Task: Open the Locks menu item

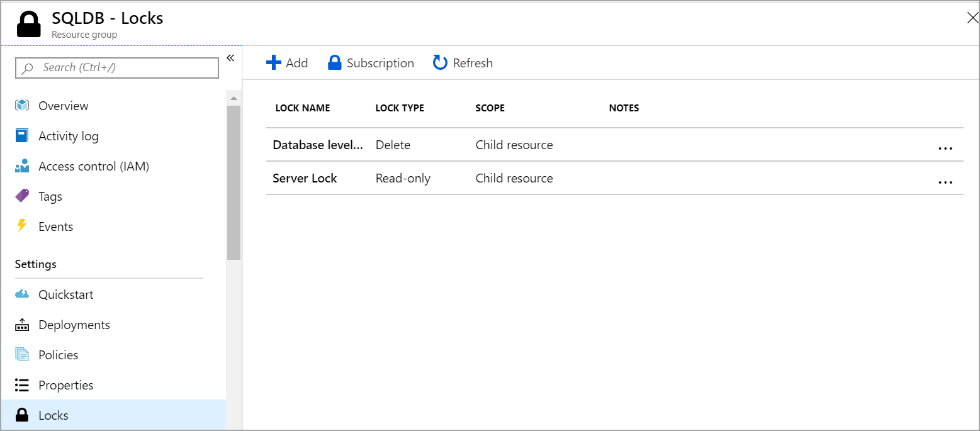Action: 54,415
